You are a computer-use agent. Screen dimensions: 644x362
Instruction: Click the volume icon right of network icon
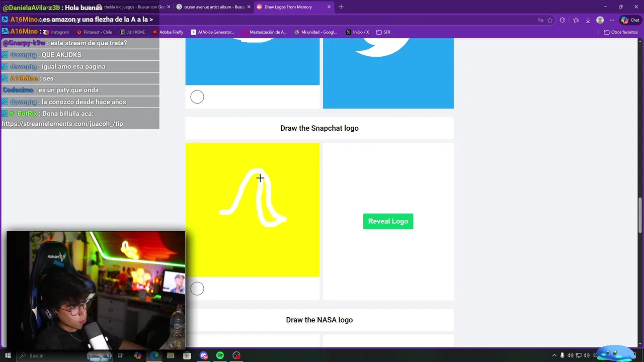(587, 355)
